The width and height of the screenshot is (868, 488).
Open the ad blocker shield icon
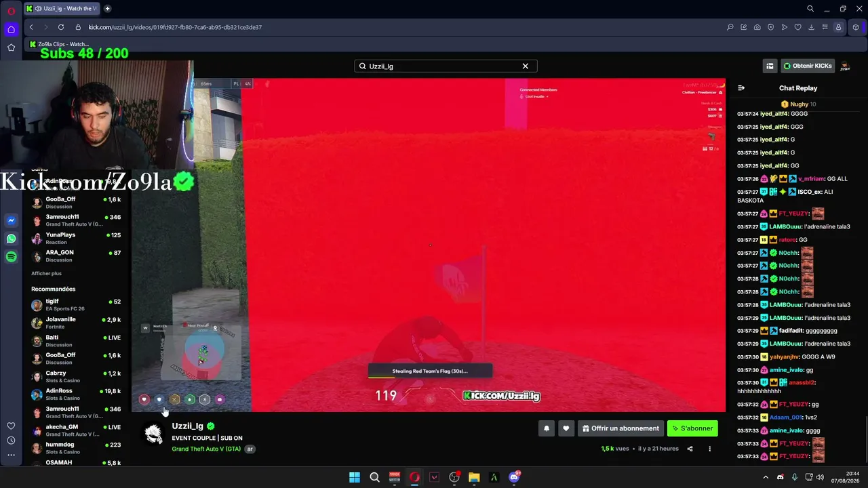(x=770, y=27)
